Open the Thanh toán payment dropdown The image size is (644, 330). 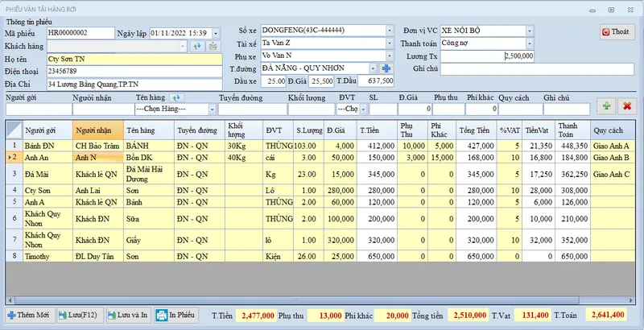[x=530, y=43]
